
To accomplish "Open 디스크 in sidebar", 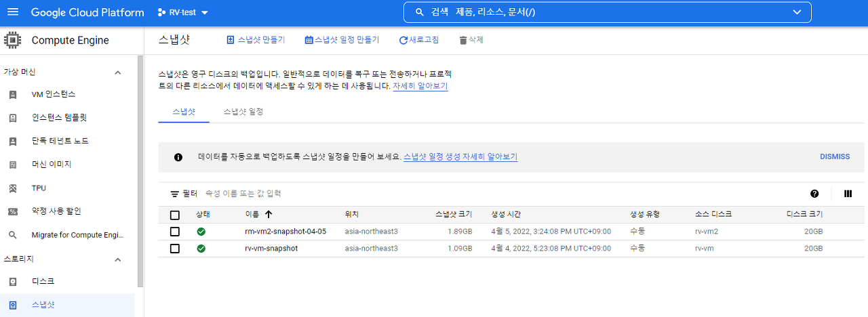I will [43, 281].
